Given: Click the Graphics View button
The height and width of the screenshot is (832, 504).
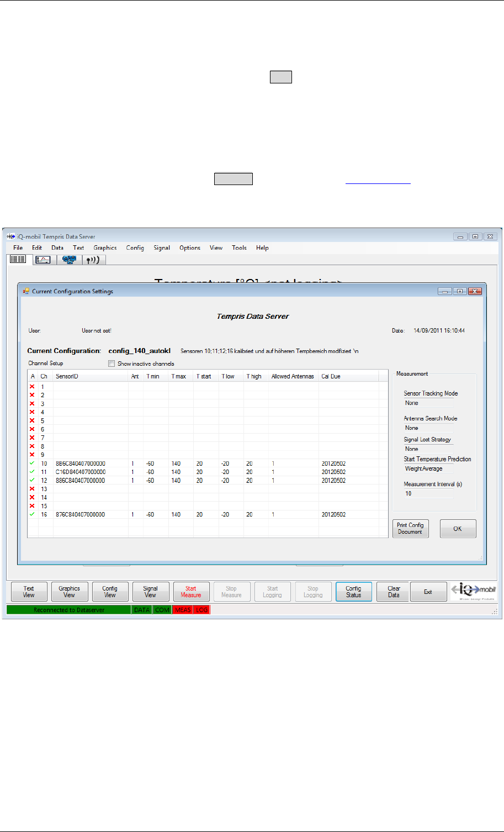Looking at the screenshot, I should click(x=70, y=592).
